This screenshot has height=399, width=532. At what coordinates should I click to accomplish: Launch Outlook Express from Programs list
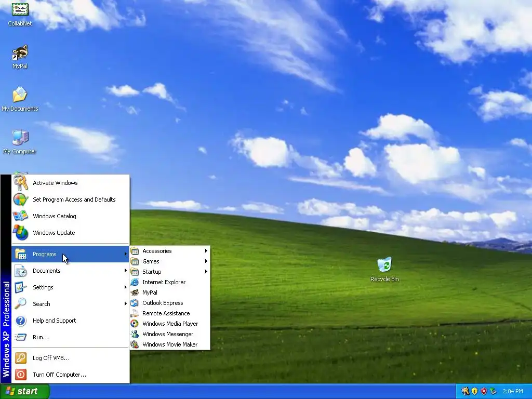click(170, 303)
